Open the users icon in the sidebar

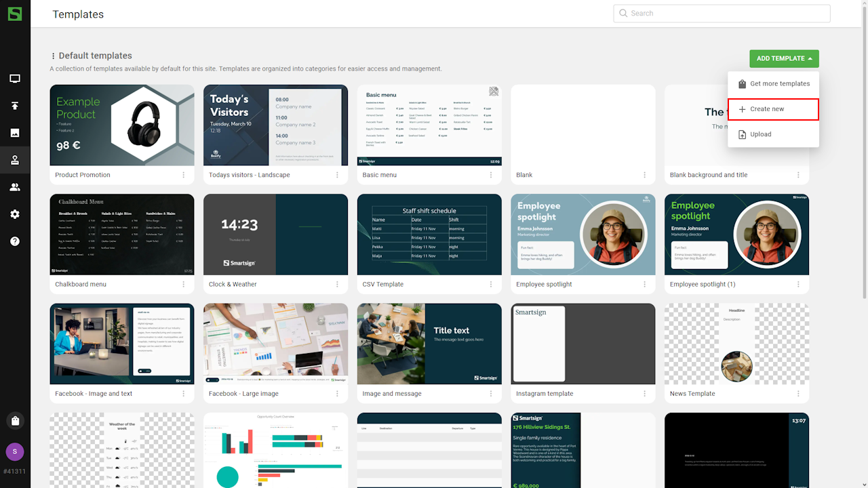point(15,187)
